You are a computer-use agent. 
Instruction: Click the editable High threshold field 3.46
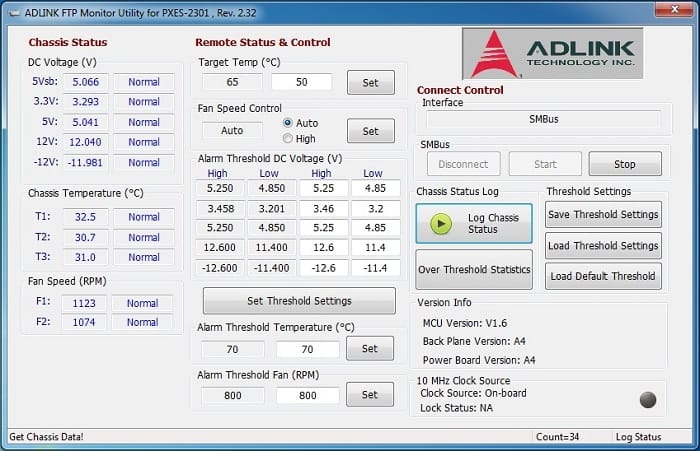click(324, 209)
